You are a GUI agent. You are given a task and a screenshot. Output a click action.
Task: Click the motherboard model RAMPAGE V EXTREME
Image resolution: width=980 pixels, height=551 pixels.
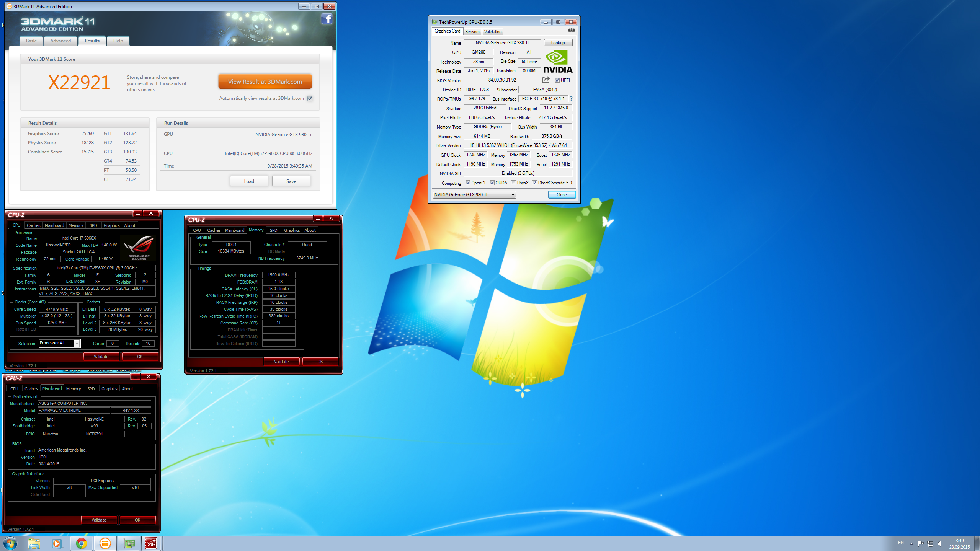click(x=74, y=410)
